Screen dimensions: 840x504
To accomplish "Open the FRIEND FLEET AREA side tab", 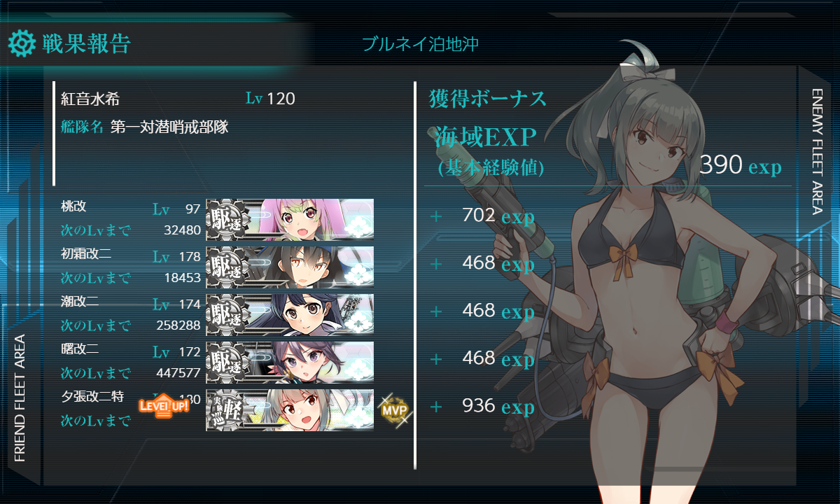I will click(20, 398).
